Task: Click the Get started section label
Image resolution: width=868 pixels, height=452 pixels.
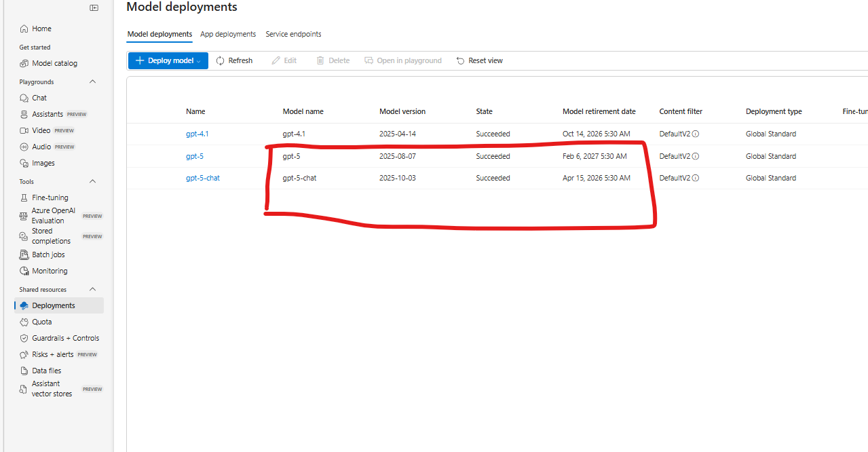Action: [35, 48]
